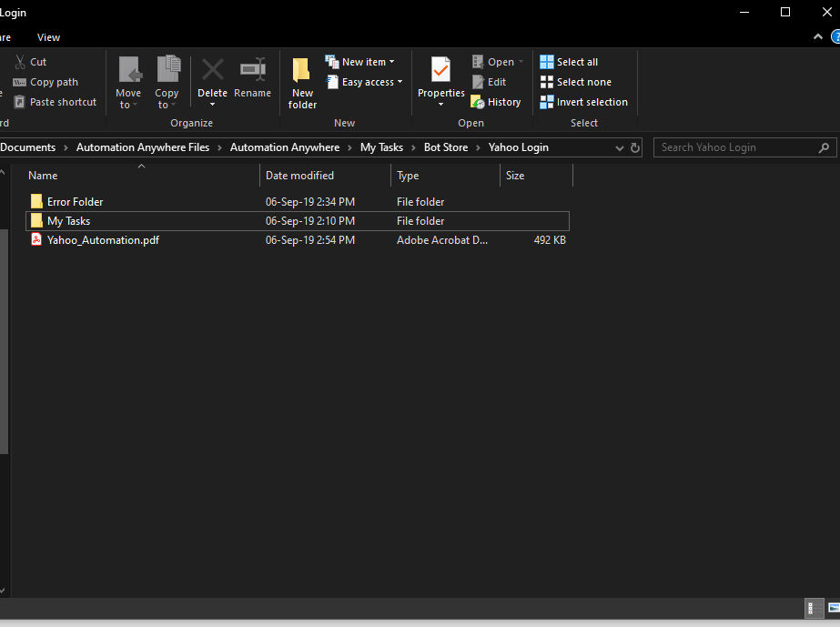The height and width of the screenshot is (627, 840).
Task: Click the Copy to icon
Action: coord(167,70)
